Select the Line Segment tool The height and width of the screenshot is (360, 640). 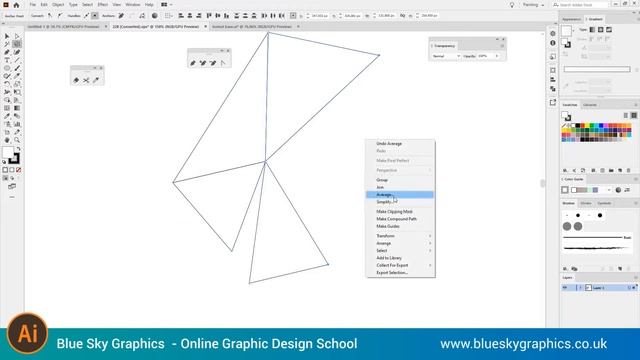[x=17, y=60]
